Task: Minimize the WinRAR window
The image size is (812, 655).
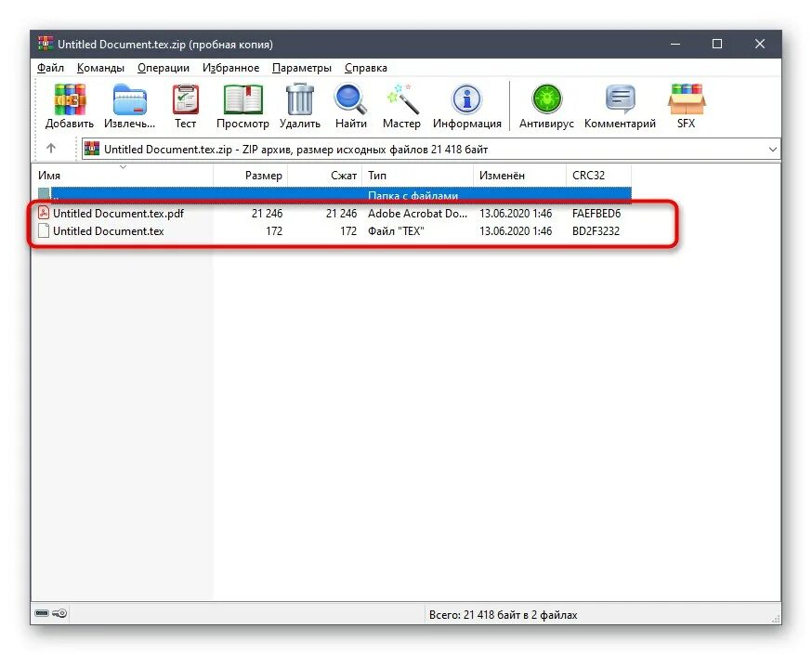Action: click(x=675, y=44)
